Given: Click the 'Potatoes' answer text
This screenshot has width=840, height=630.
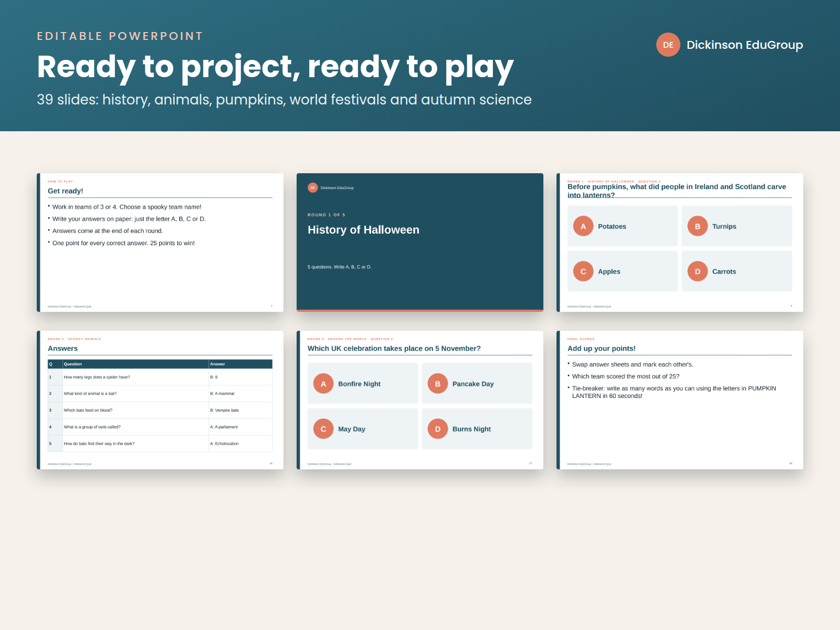Looking at the screenshot, I should (x=612, y=226).
